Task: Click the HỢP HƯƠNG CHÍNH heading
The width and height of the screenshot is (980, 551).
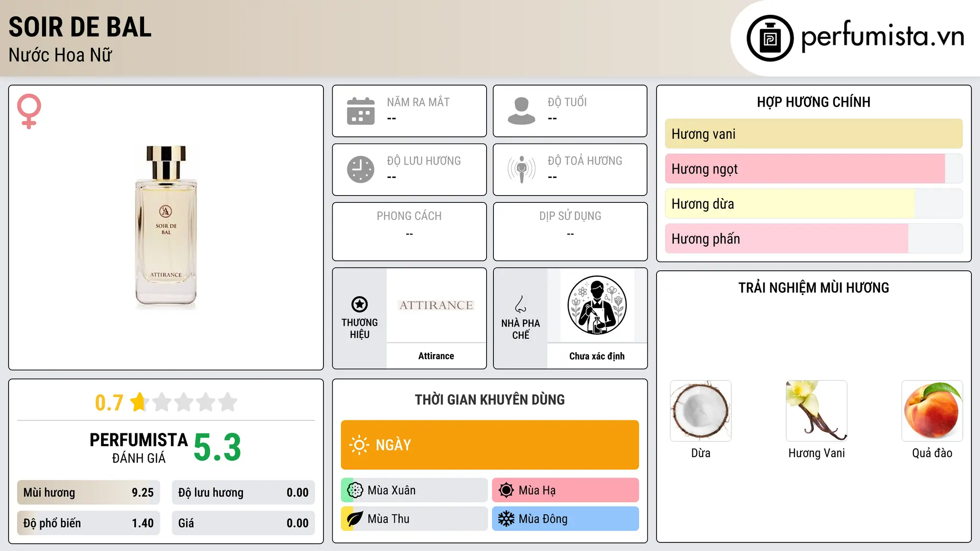Action: pos(813,102)
